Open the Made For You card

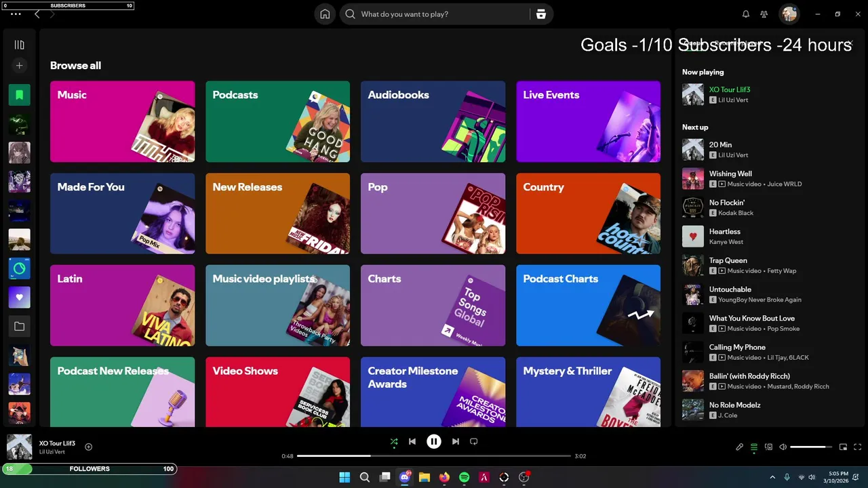tap(122, 213)
